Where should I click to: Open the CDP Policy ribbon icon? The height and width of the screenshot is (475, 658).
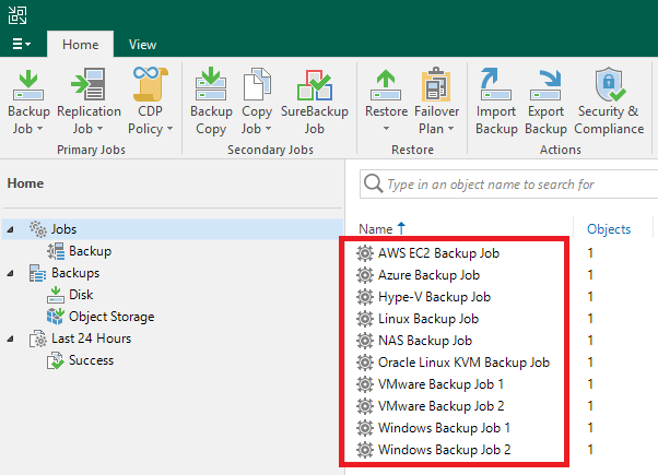(150, 84)
